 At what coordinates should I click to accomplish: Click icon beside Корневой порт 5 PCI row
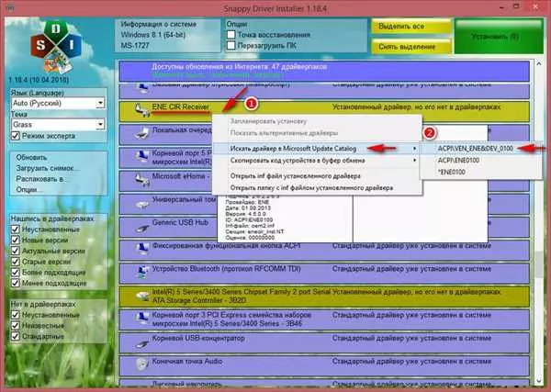(x=142, y=156)
